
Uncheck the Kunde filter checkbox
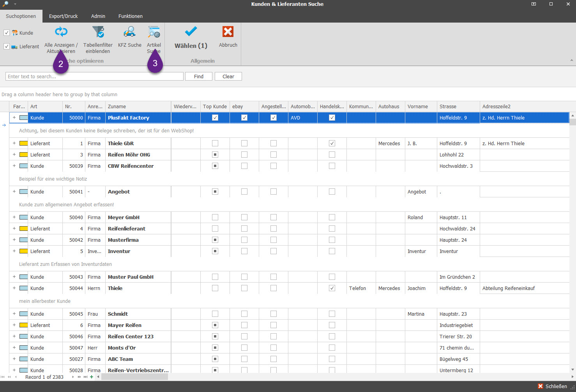click(7, 33)
